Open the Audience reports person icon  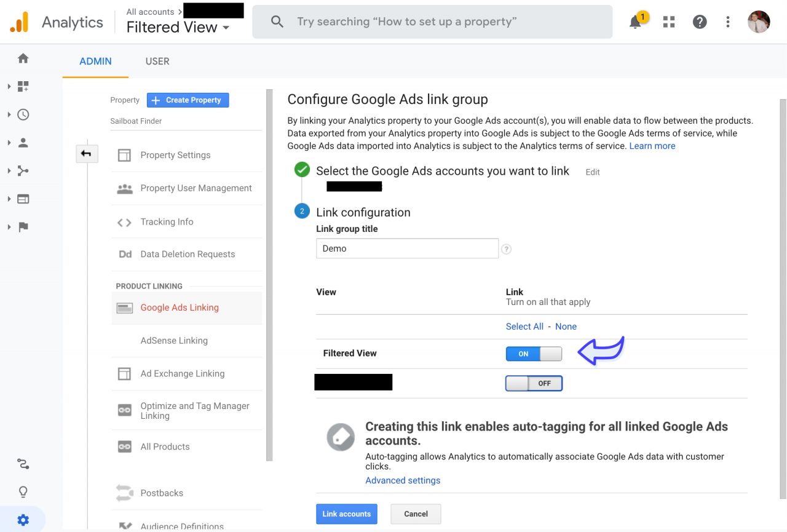tap(23, 142)
